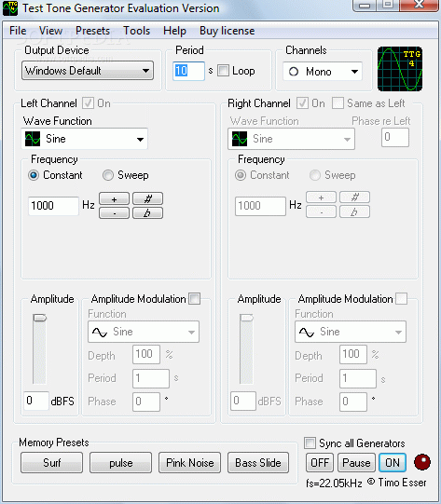The width and height of the screenshot is (441, 504).
Task: Select left channel Constant frequency radio
Action: coord(34,175)
